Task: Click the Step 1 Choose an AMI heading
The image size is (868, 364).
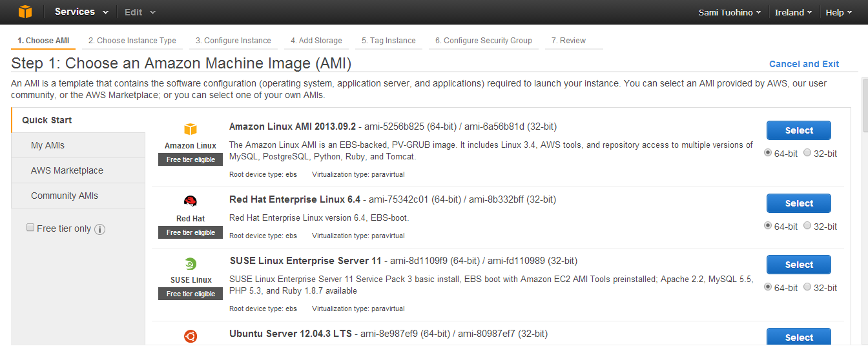Action: (x=181, y=63)
